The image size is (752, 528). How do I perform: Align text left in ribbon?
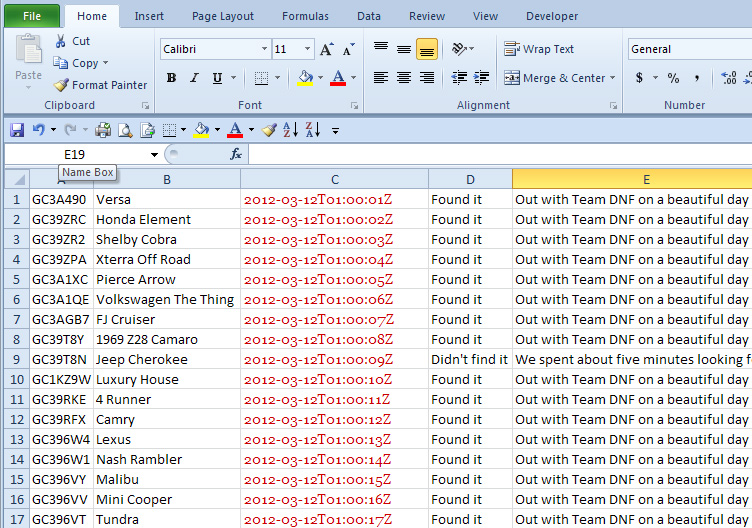(381, 78)
